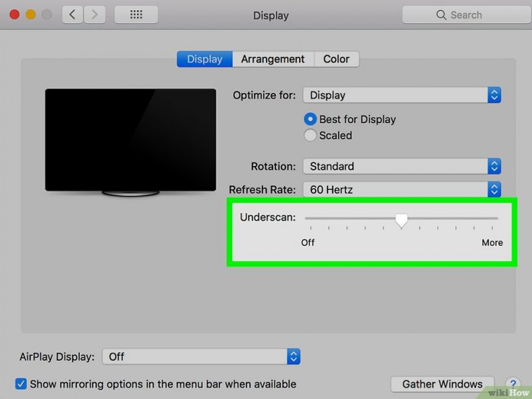Click the 'AirPlay Display:' label
Screen dimensions: 532x399
[57, 357]
